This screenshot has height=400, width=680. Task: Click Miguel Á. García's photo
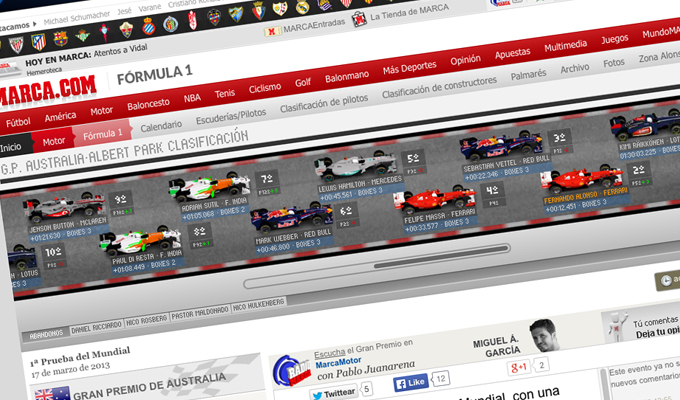[x=544, y=335]
